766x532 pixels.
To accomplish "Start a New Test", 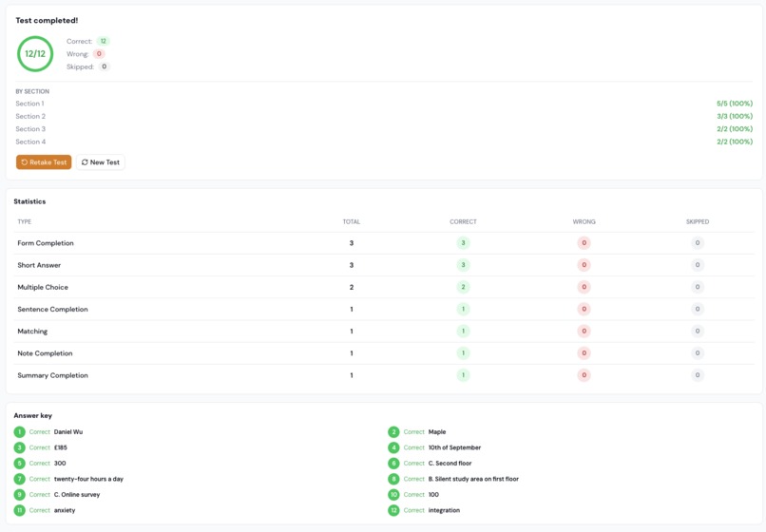I will 101,162.
